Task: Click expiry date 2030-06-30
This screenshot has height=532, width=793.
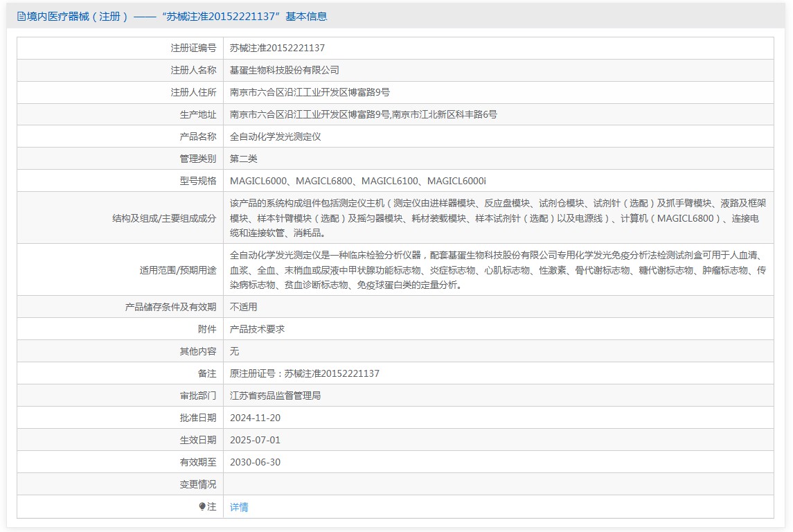Action: coord(255,463)
